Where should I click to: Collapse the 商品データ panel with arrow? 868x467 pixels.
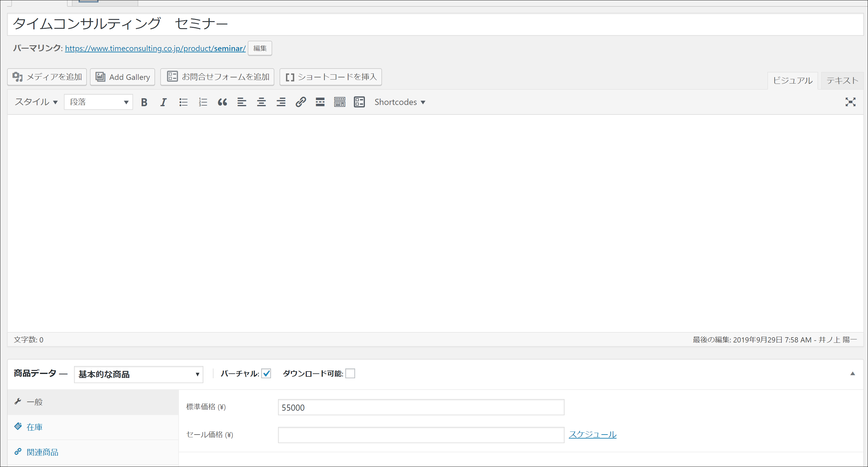852,373
